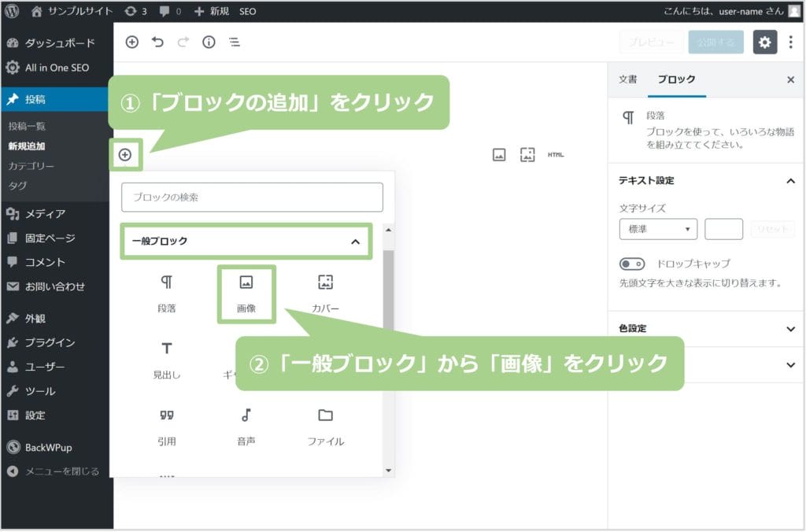
Task: Collapse the テキスト設定 panel
Action: [790, 180]
